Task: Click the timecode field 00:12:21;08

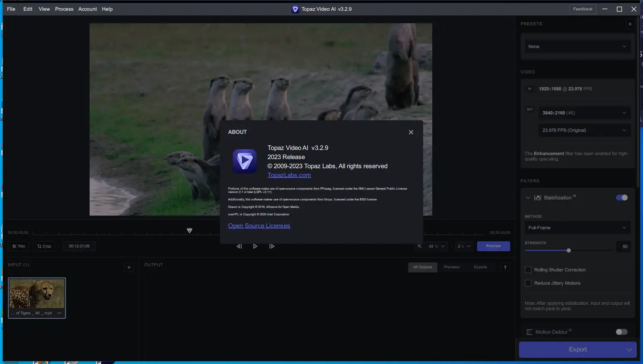Action: 79,246
